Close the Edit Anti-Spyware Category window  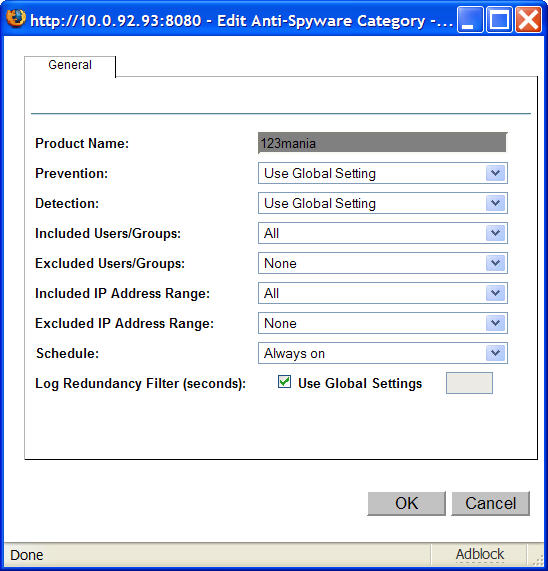(528, 20)
